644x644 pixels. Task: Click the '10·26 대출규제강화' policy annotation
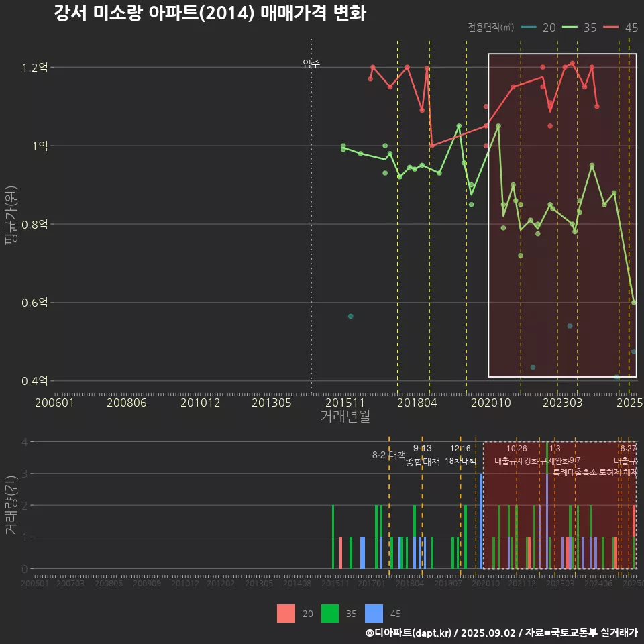pyautogui.click(x=517, y=455)
